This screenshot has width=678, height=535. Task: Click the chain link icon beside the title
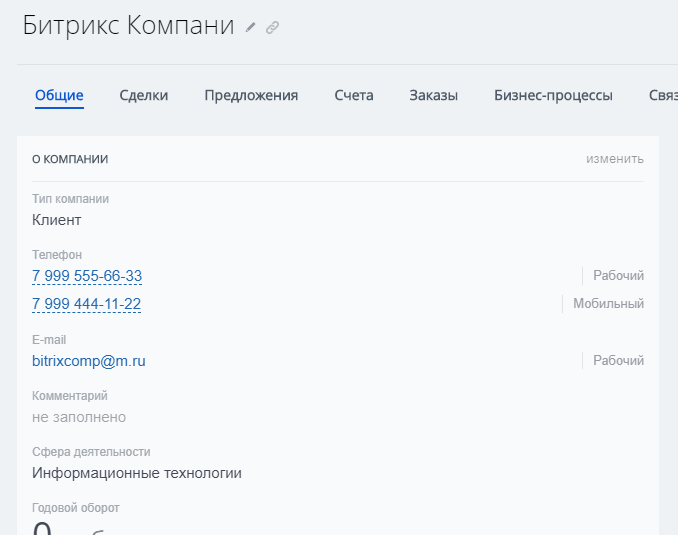[272, 28]
